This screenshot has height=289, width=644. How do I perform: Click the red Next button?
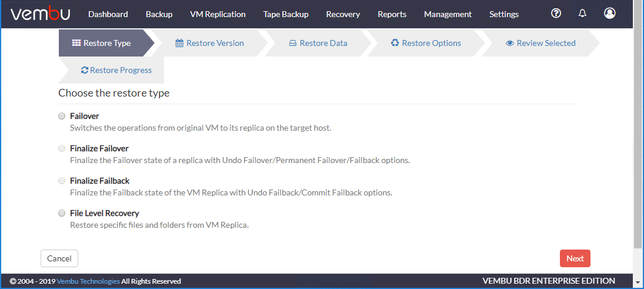[x=575, y=258]
